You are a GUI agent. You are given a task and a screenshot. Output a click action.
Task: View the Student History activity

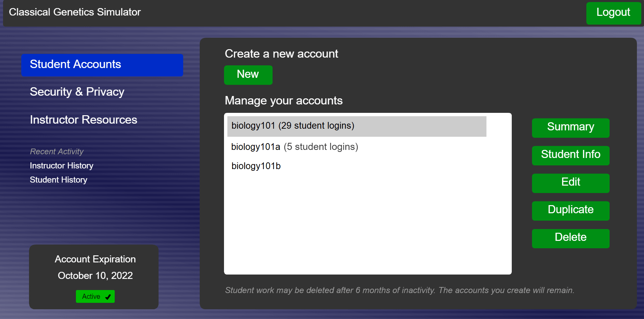(58, 180)
